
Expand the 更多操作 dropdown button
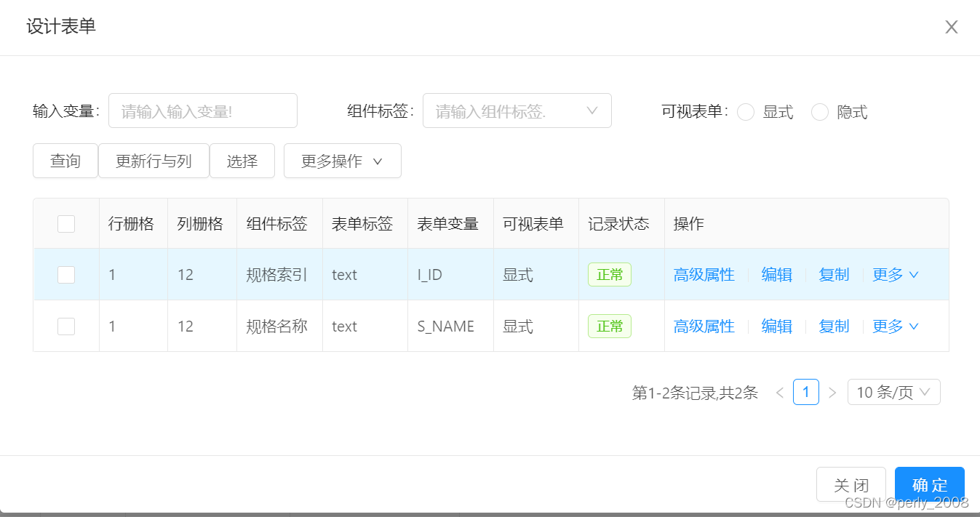click(x=343, y=161)
